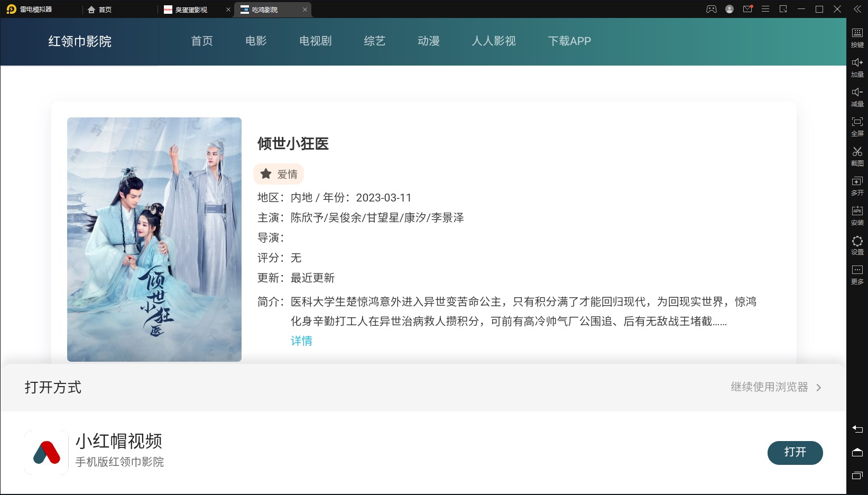Click the date 2023-03-11
This screenshot has width=868, height=495.
pyautogui.click(x=384, y=198)
